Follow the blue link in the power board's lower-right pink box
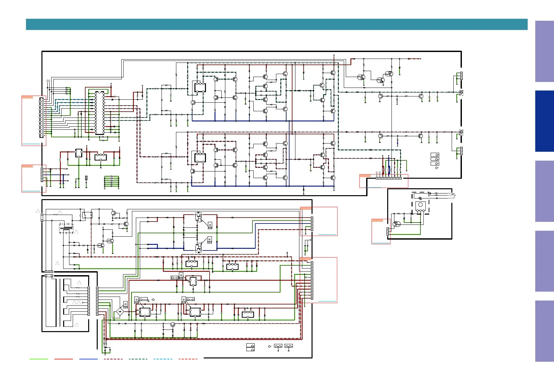This screenshot has width=554, height=392. pos(327,301)
